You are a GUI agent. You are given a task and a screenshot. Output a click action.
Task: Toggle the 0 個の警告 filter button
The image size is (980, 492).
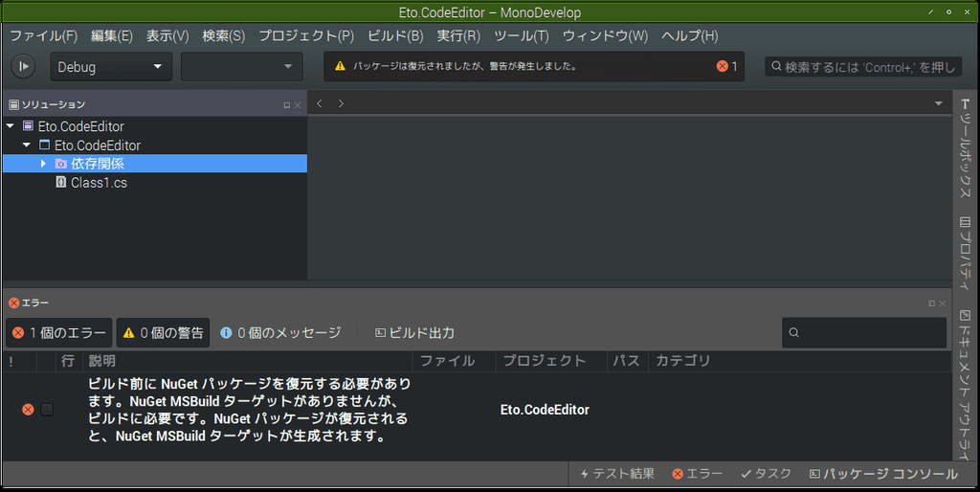click(163, 332)
